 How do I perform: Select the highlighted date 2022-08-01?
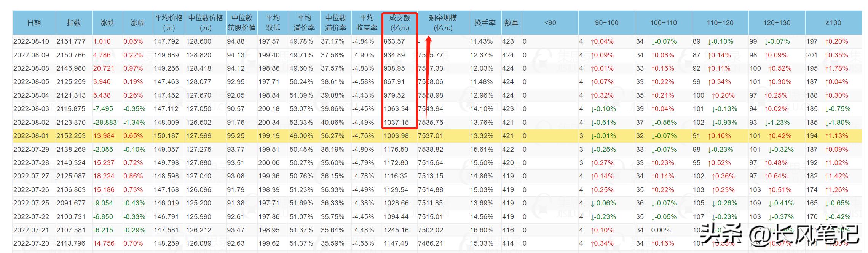click(31, 136)
